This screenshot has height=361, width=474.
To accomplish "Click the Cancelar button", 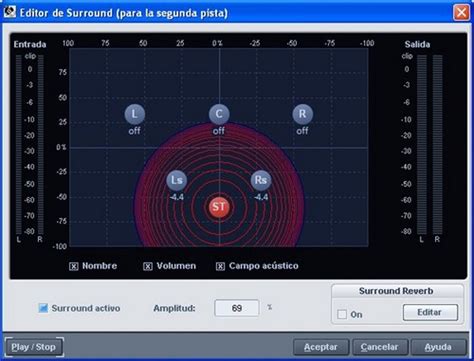I will 379,347.
